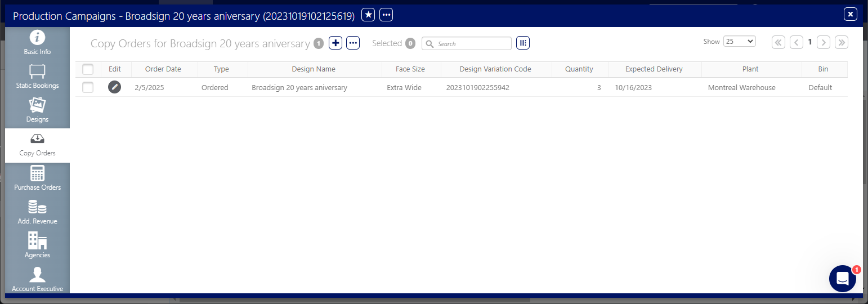Switch to the Designs section
This screenshot has height=304, width=868.
tap(37, 111)
